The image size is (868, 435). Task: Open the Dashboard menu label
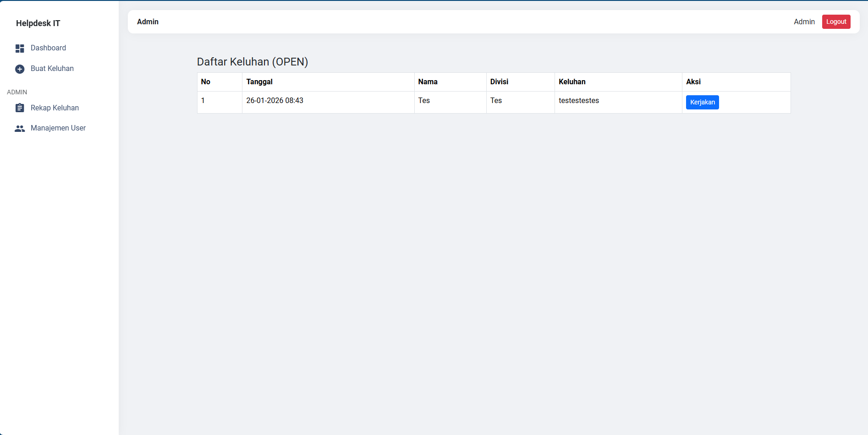48,48
